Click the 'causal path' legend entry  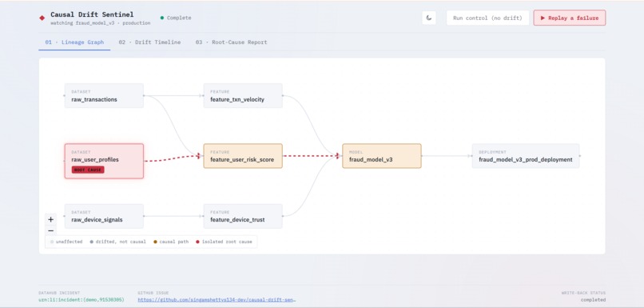171,242
